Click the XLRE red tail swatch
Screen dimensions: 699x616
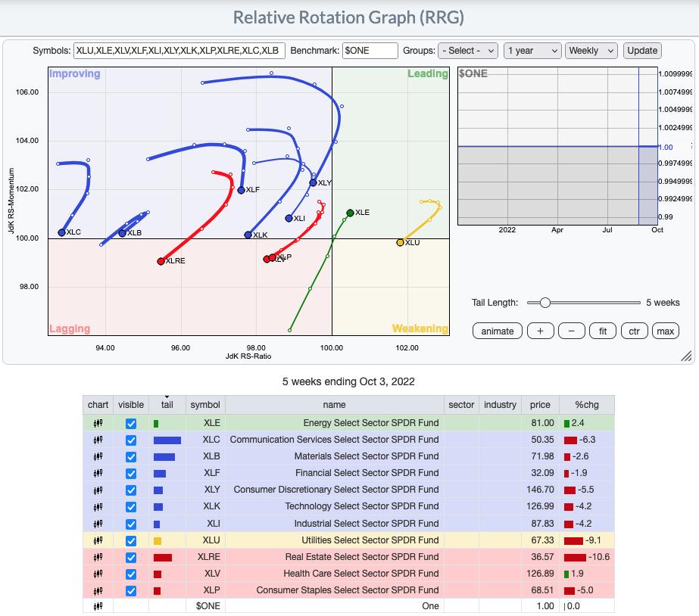(x=163, y=557)
